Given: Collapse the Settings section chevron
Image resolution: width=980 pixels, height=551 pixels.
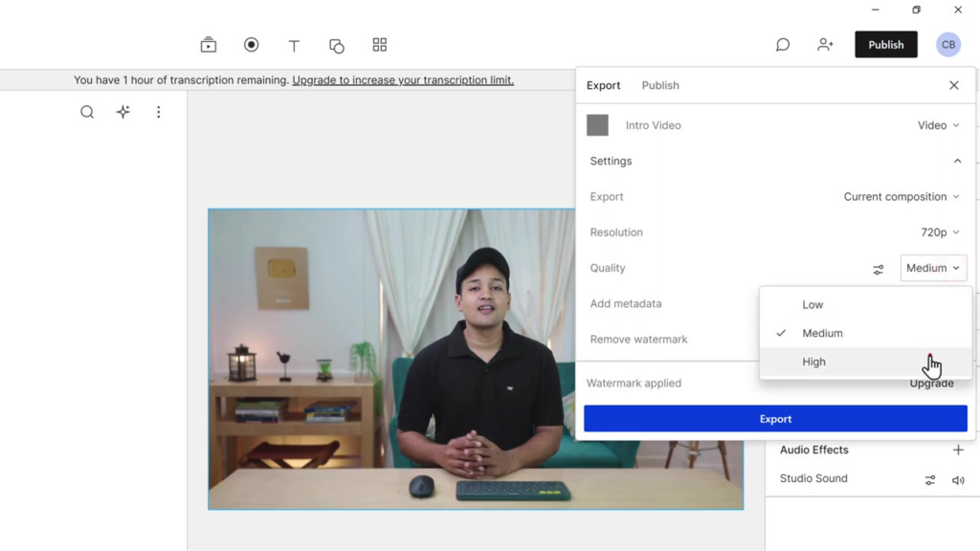Looking at the screenshot, I should click(957, 161).
